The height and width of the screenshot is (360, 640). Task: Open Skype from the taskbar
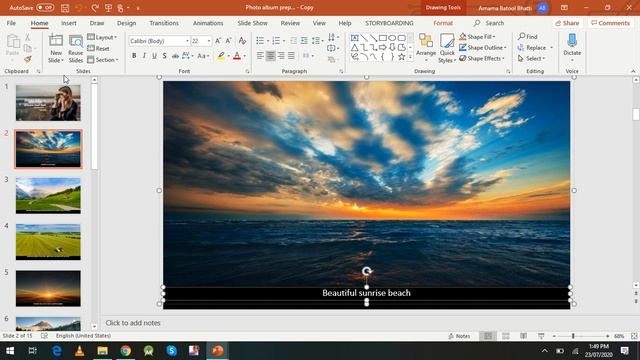[x=171, y=351]
